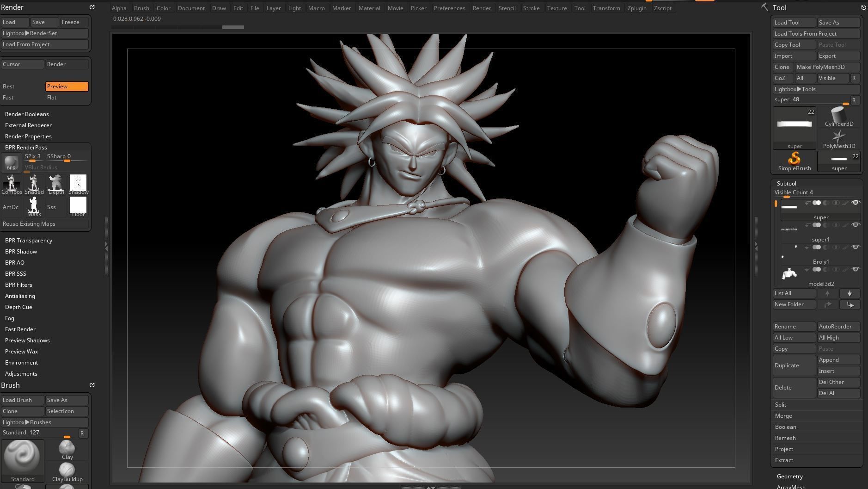The height and width of the screenshot is (489, 868).
Task: Open the Zplugin menu
Action: [637, 8]
